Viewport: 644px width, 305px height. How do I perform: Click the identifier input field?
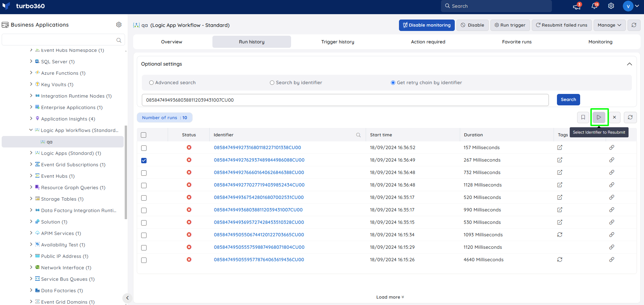click(x=345, y=100)
